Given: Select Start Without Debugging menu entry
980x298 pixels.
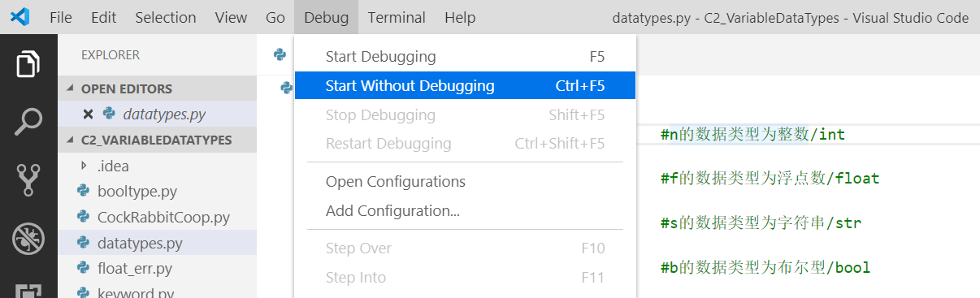Looking at the screenshot, I should [x=465, y=85].
